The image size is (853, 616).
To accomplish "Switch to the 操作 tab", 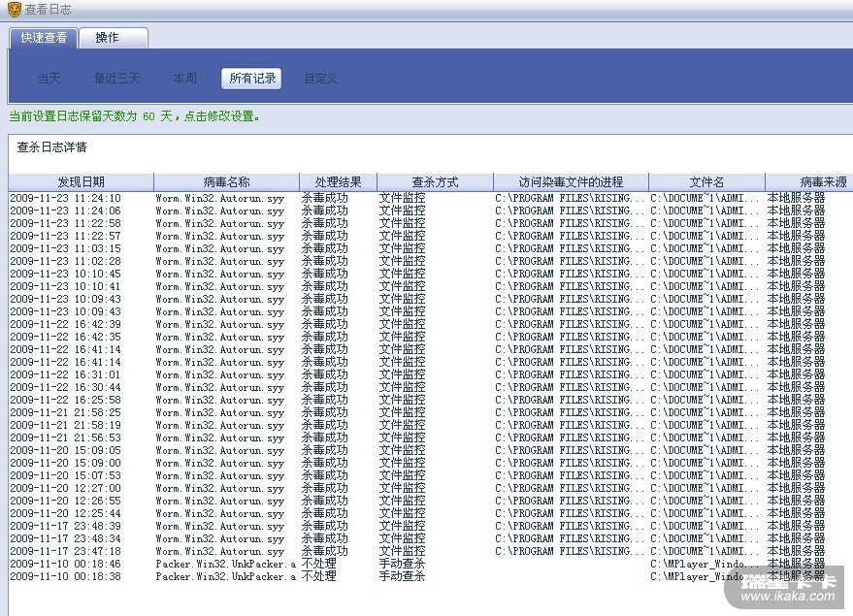I will tap(107, 38).
